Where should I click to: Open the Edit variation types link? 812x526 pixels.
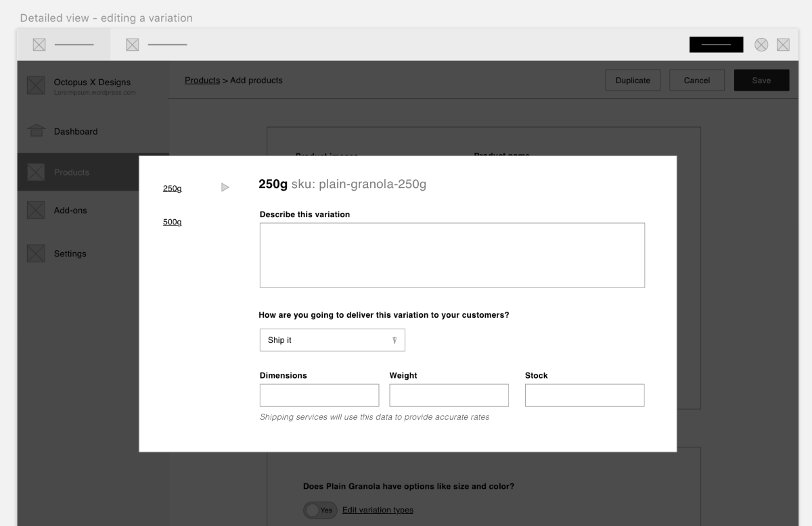click(x=378, y=510)
